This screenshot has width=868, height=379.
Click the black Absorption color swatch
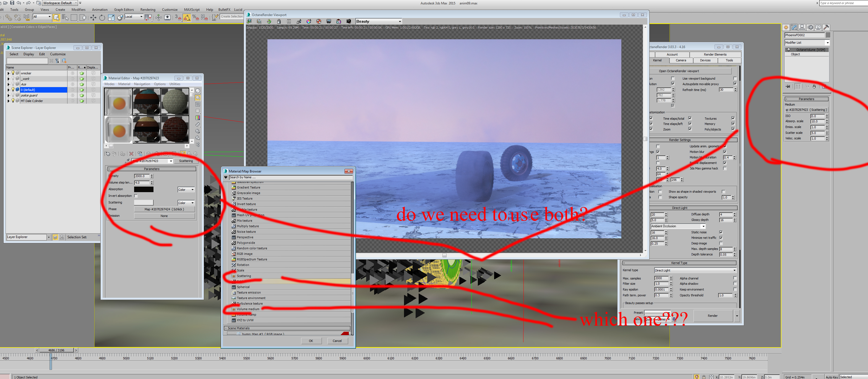144,189
